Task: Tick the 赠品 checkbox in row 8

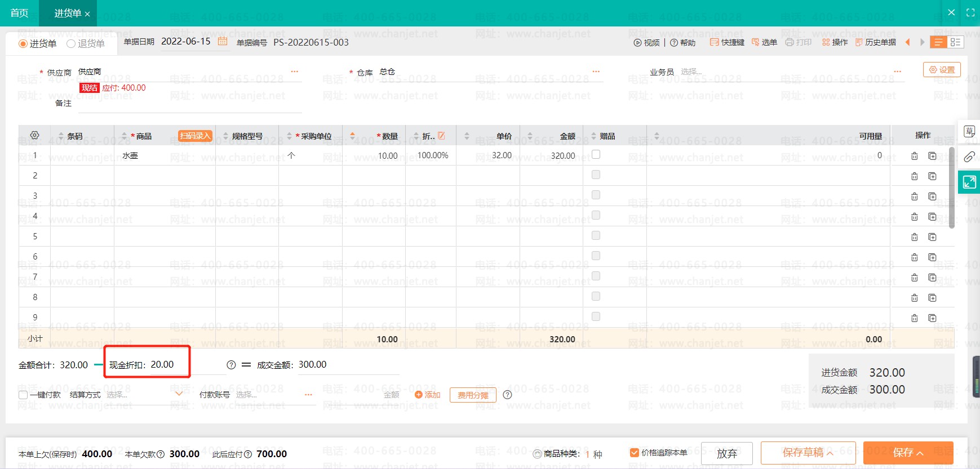Action: (596, 296)
